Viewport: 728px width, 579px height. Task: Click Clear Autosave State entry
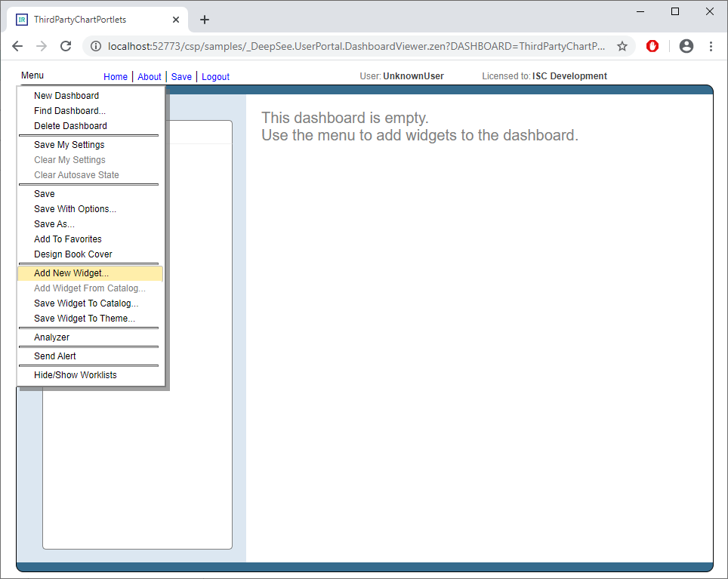[91, 175]
